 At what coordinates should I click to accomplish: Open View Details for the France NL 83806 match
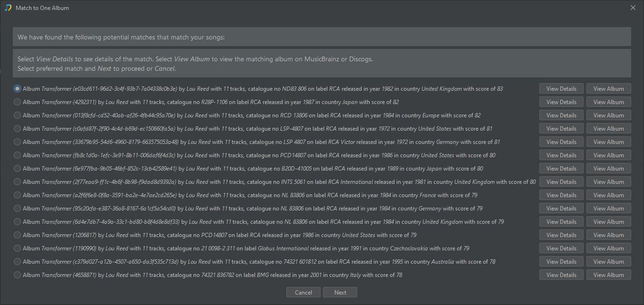point(561,195)
